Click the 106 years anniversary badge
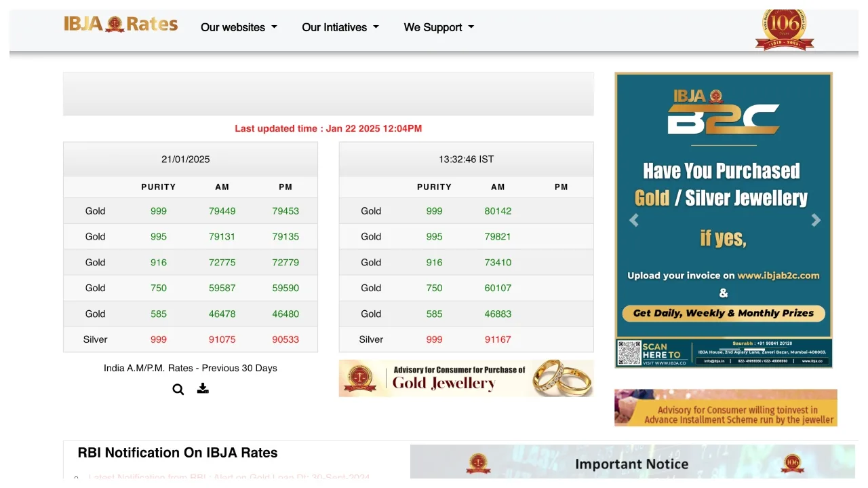This screenshot has width=868, height=488. (785, 29)
